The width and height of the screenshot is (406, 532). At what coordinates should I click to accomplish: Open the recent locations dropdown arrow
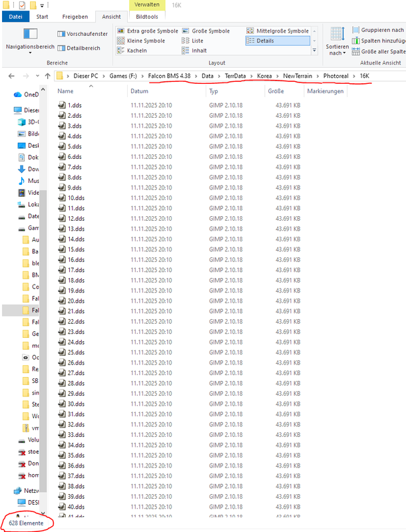coord(37,76)
